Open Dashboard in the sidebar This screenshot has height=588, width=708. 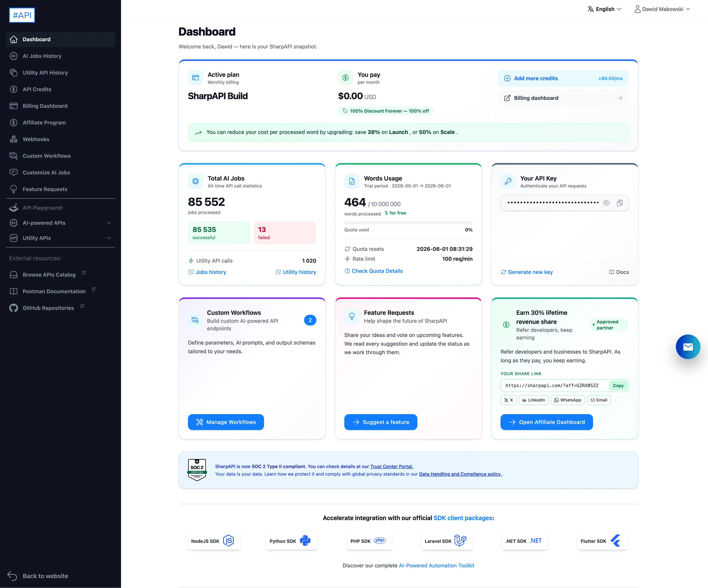coord(60,40)
